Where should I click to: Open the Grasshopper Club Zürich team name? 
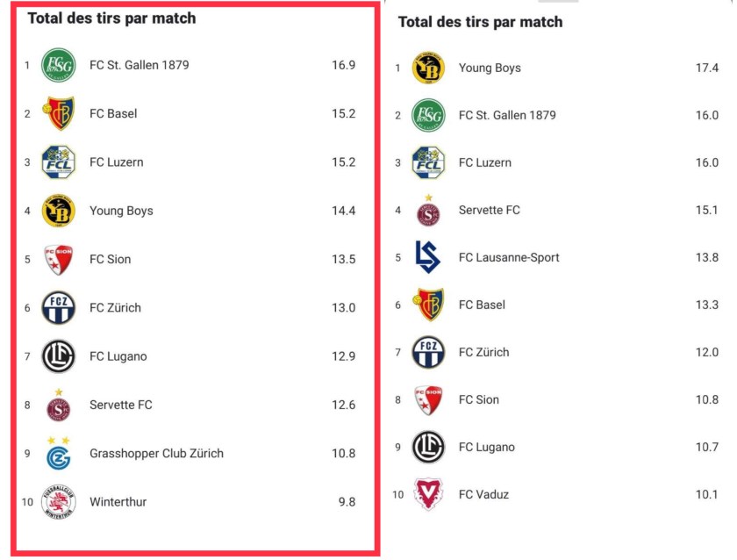(x=156, y=454)
